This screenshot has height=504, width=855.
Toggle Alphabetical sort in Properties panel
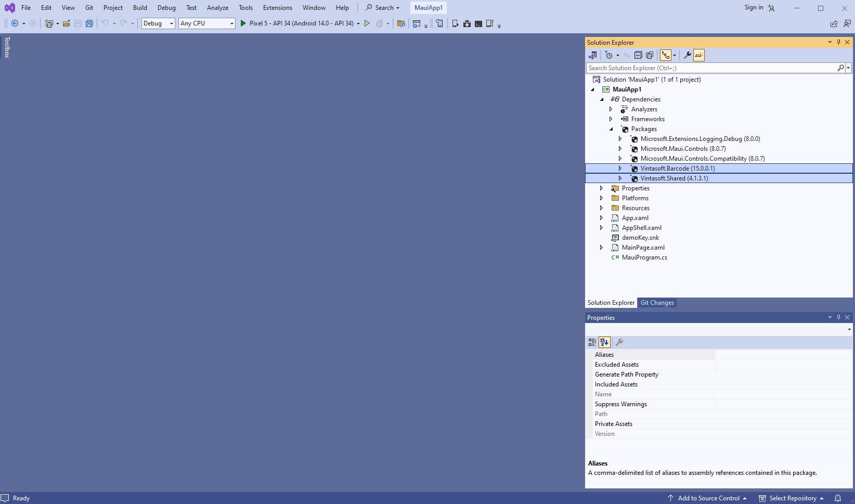[x=604, y=342]
